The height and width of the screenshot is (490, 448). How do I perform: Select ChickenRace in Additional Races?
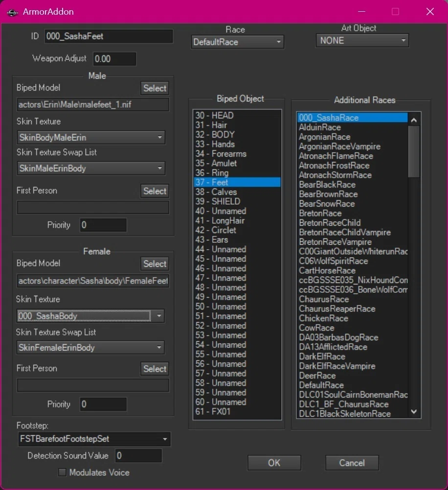(x=353, y=319)
